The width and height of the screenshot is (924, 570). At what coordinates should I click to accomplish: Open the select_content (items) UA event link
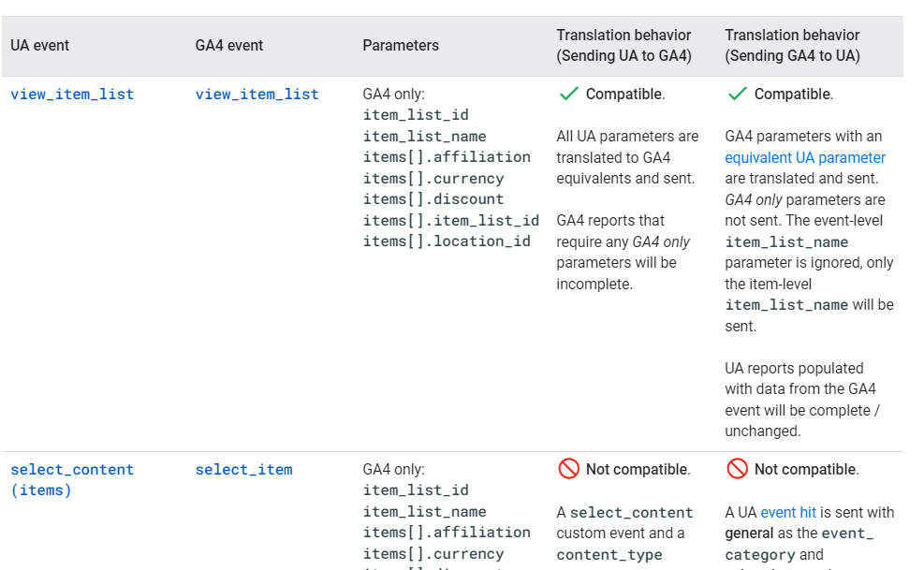point(72,480)
